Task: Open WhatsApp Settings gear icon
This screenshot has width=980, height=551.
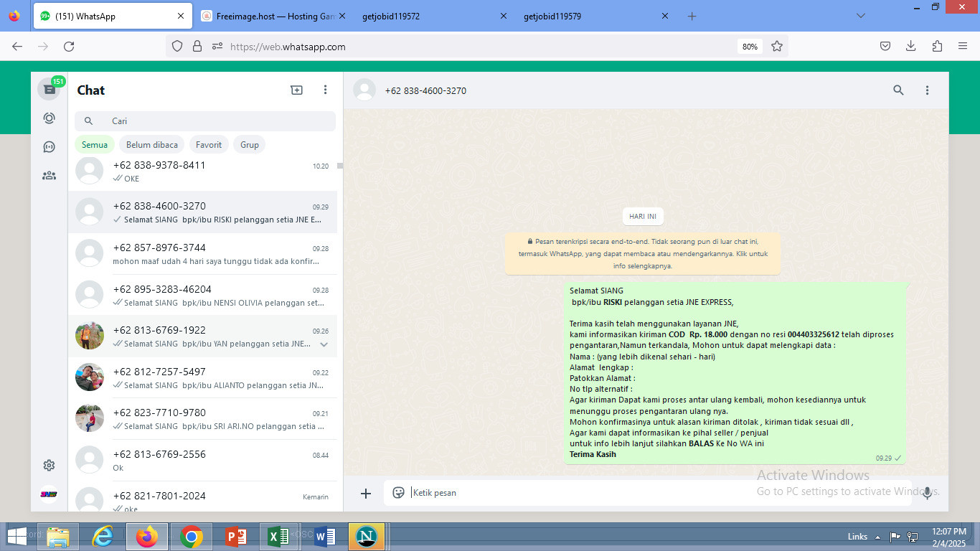Action: pyautogui.click(x=49, y=465)
